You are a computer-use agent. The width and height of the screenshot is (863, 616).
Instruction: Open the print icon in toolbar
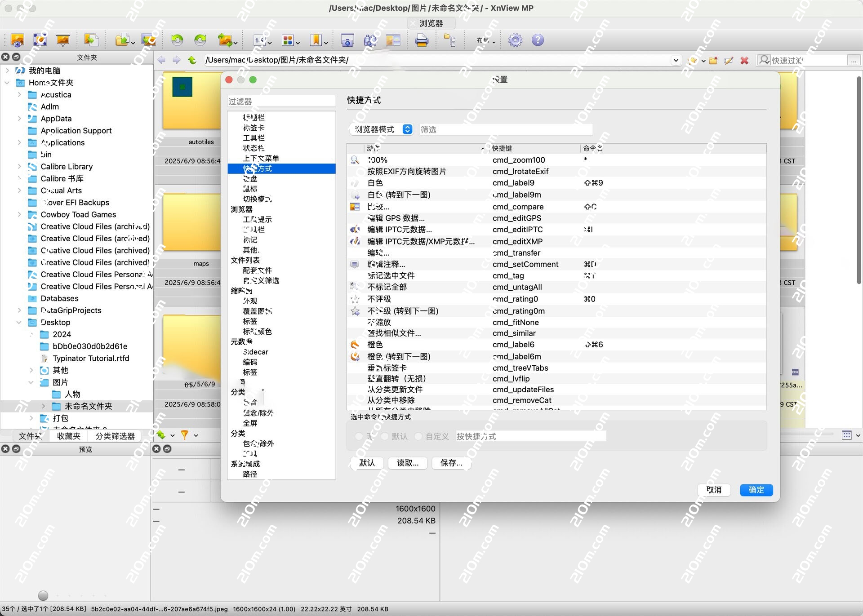(421, 40)
